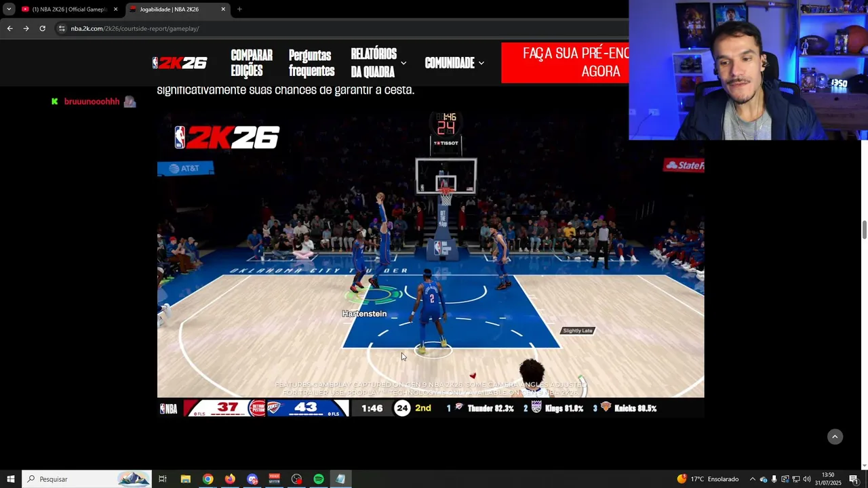Open the notification center icon
The image size is (868, 488).
click(854, 479)
